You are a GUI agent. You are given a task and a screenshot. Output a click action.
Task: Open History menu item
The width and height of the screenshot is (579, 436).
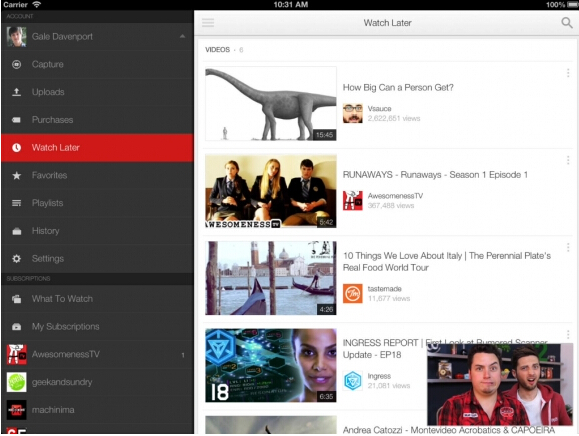click(97, 231)
